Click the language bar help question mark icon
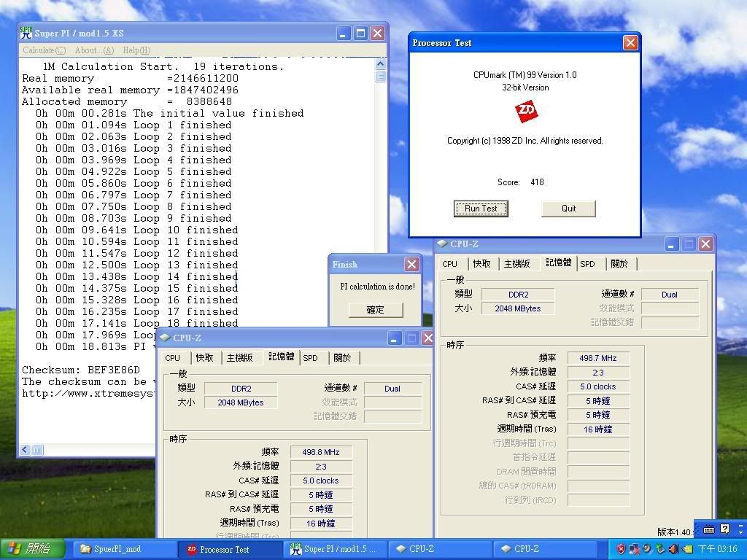The height and width of the screenshot is (560, 747). tap(724, 529)
